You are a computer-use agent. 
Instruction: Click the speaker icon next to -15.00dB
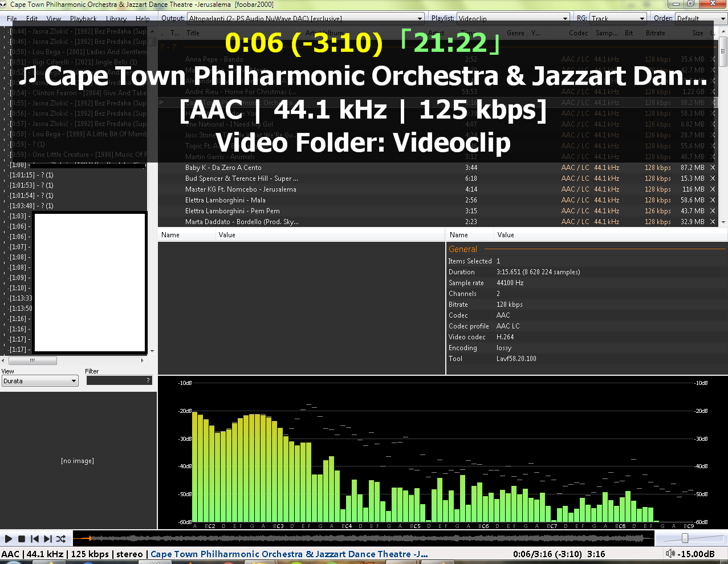coord(670,554)
